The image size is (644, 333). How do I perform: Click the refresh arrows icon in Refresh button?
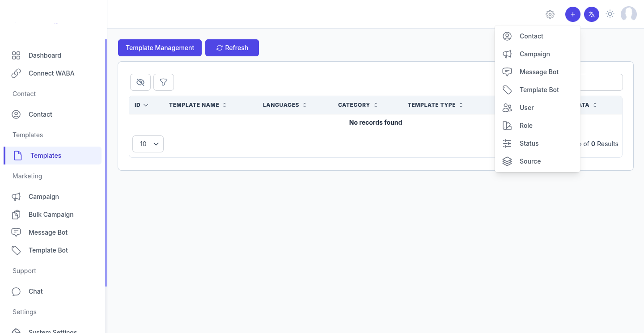tap(220, 48)
